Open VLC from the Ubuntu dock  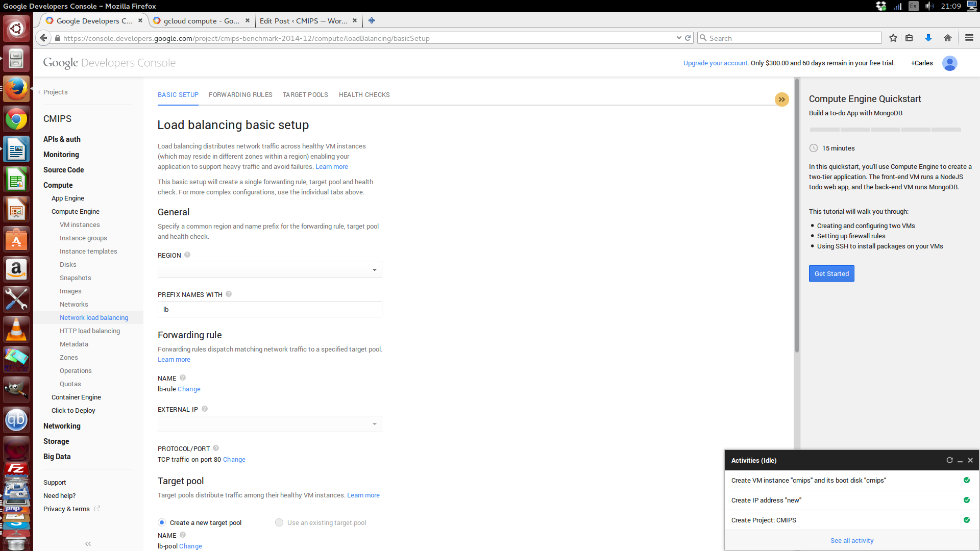[x=16, y=330]
